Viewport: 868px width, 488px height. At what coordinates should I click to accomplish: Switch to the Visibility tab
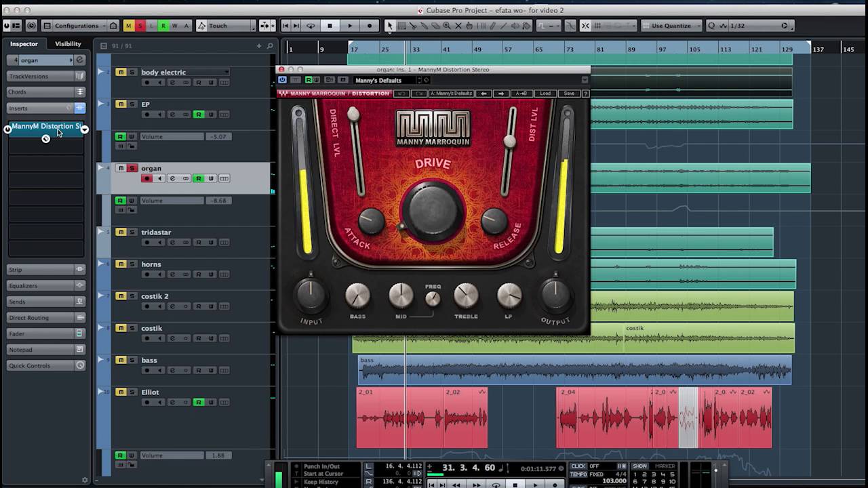[x=68, y=43]
